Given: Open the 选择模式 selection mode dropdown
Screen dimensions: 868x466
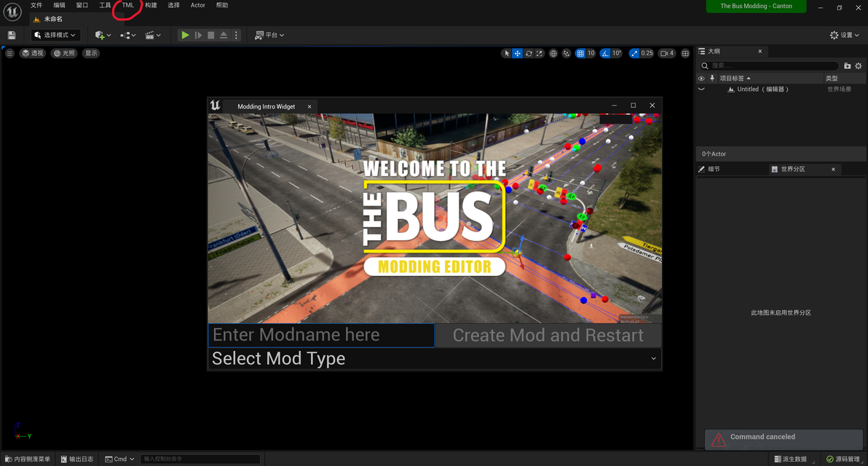Looking at the screenshot, I should (55, 35).
